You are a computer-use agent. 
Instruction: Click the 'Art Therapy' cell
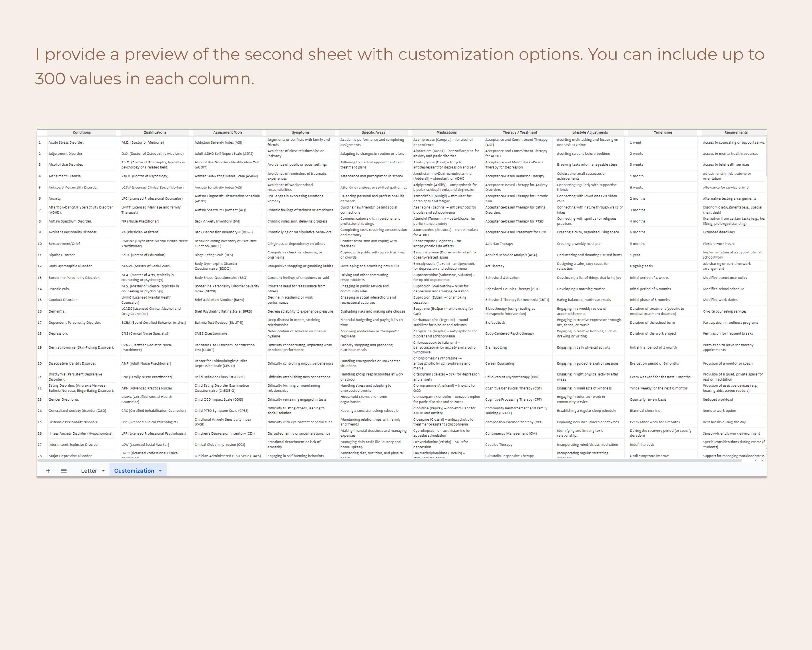tap(519, 266)
